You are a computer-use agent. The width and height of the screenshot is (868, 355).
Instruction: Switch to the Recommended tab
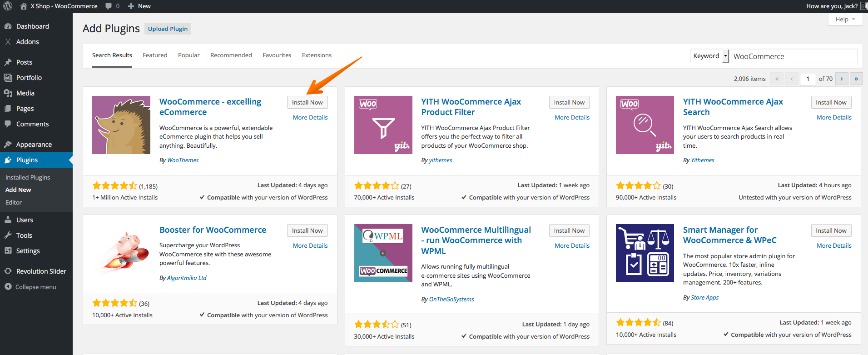[231, 55]
